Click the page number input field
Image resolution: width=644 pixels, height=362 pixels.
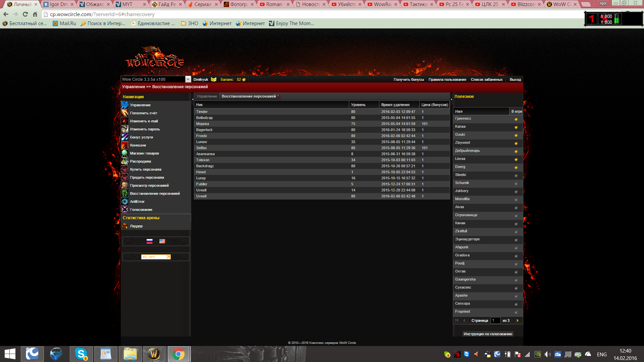coord(495,320)
